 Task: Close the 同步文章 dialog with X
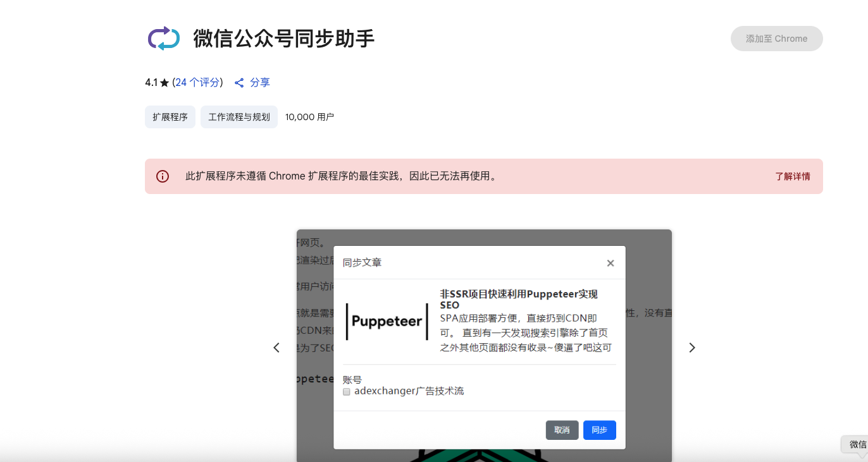point(611,263)
